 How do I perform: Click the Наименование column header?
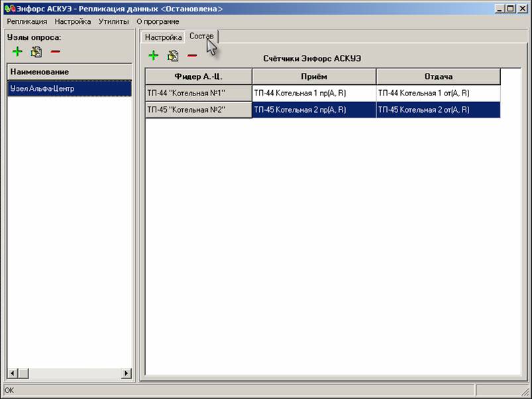point(70,72)
